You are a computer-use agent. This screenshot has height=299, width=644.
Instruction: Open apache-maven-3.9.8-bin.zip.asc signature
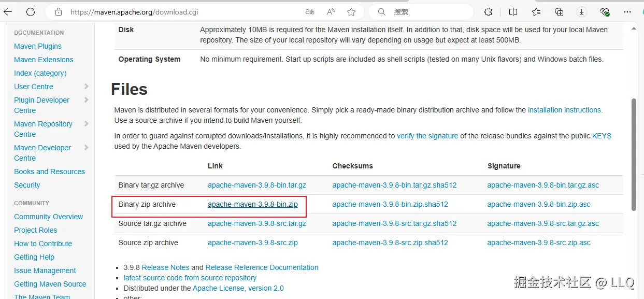[539, 204]
